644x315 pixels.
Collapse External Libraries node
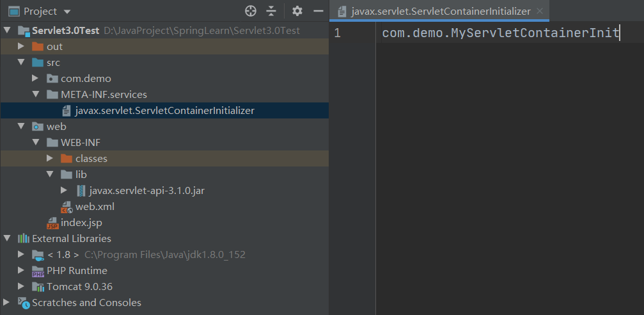point(8,239)
